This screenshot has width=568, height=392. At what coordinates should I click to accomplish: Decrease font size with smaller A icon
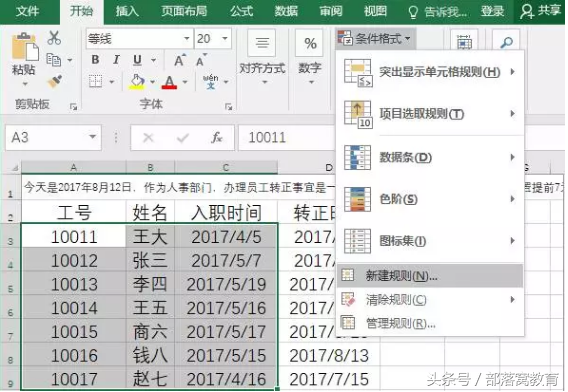point(201,61)
